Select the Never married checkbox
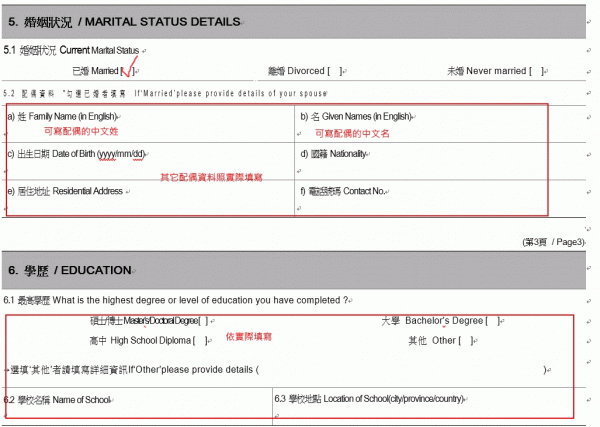This screenshot has width=600, height=427. click(537, 71)
